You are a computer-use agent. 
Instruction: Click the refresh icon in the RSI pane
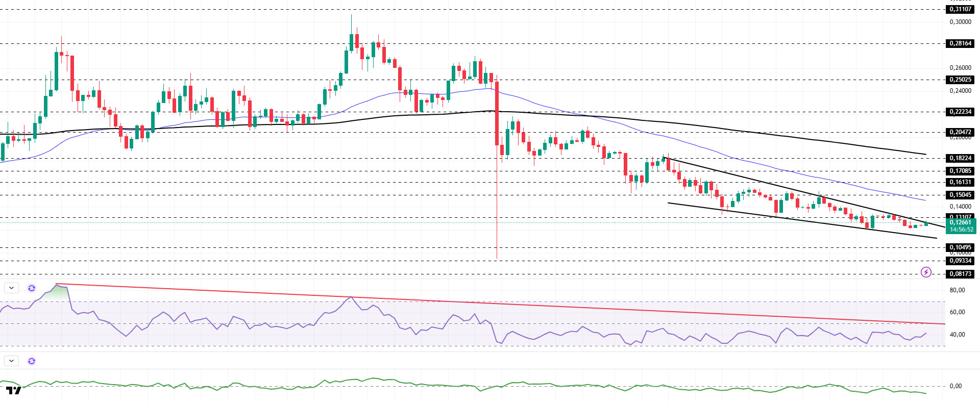point(32,288)
